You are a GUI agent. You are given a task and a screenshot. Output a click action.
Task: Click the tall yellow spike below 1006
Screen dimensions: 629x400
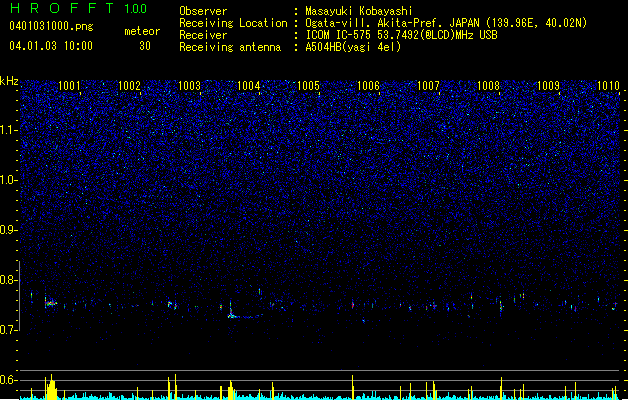(353, 387)
